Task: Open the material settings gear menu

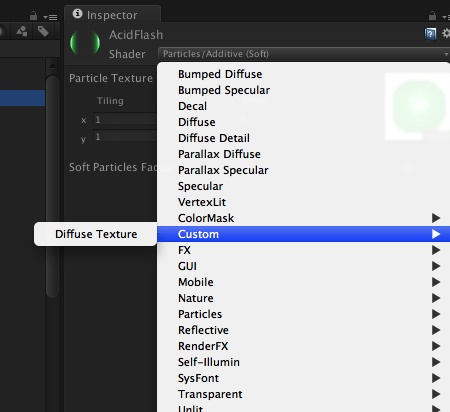Action: click(x=446, y=33)
